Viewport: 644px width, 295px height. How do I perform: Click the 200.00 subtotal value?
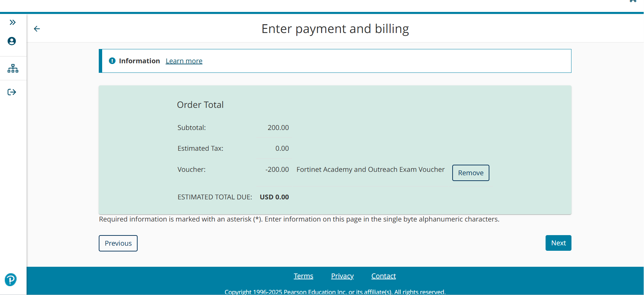coord(278,128)
